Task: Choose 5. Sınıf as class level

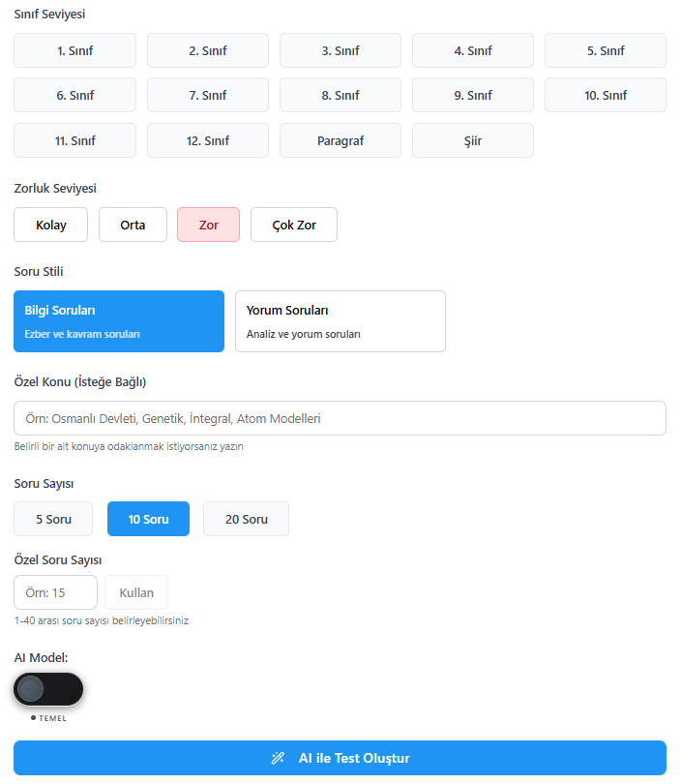Action: pyautogui.click(x=605, y=50)
